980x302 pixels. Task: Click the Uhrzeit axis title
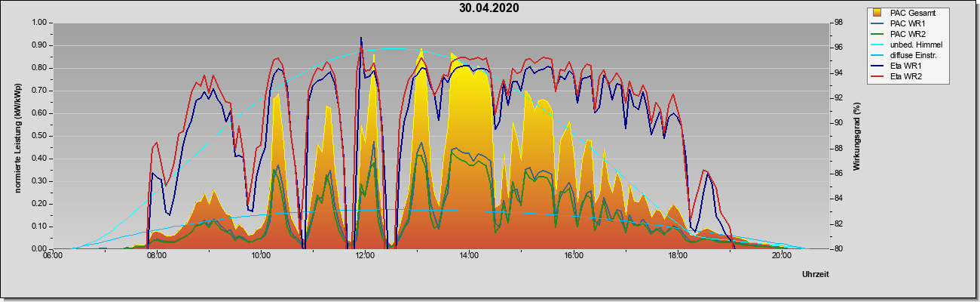(816, 276)
